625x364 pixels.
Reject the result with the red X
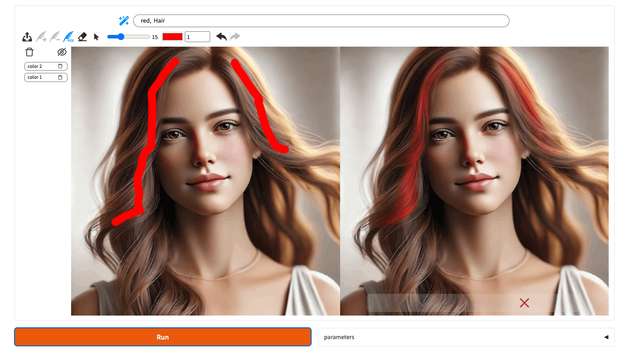pyautogui.click(x=524, y=303)
